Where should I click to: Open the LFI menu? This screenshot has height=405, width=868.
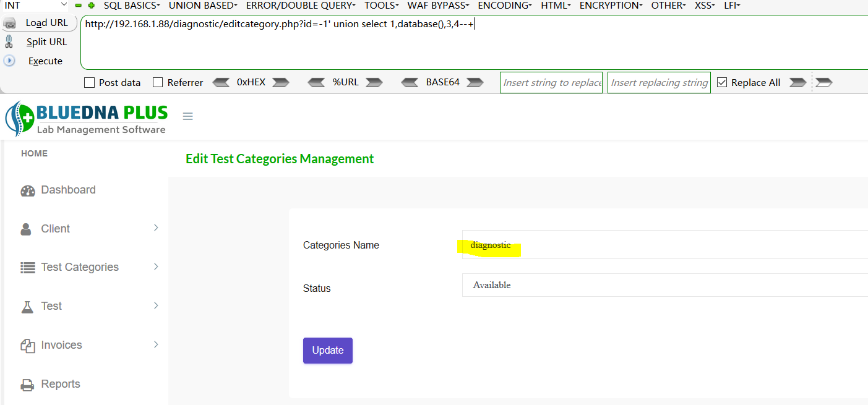(732, 5)
